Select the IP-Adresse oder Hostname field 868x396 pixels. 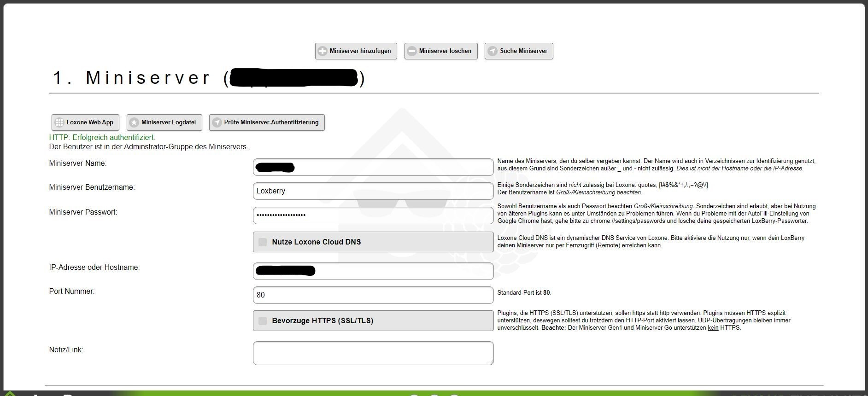tap(373, 271)
